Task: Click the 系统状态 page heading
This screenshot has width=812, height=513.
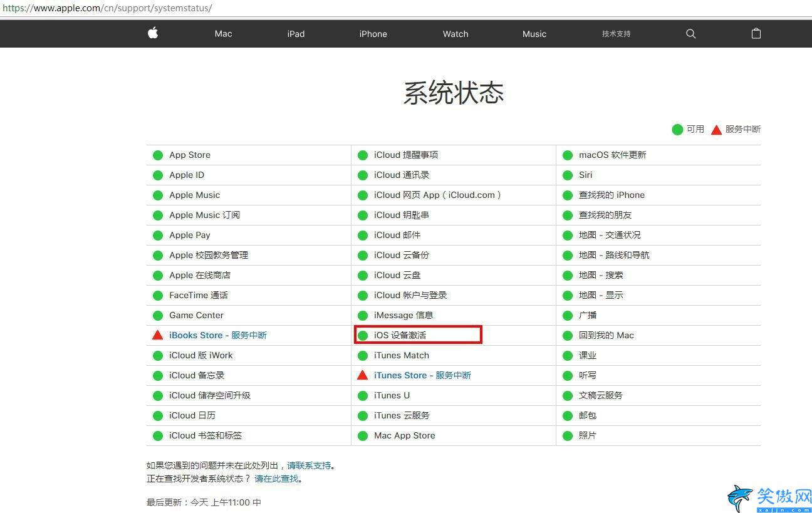Action: pyautogui.click(x=454, y=93)
